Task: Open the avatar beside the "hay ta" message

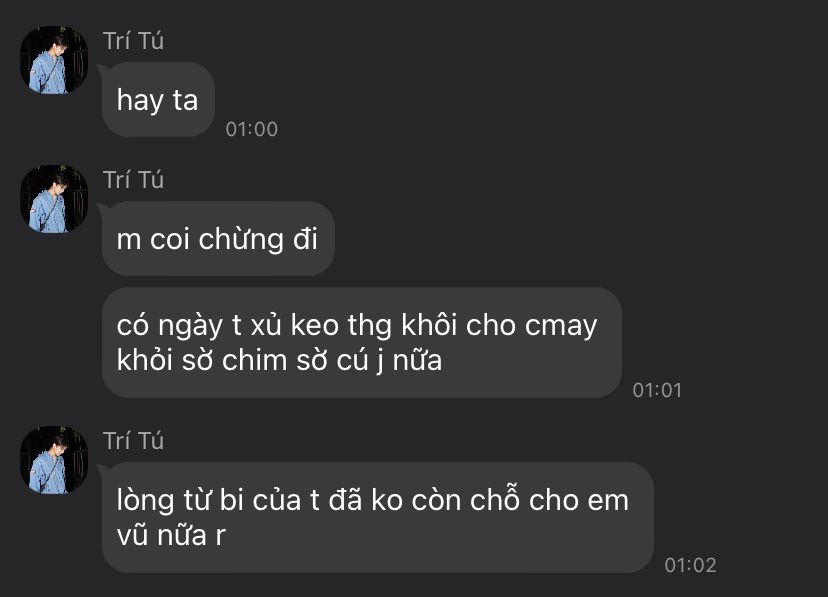Action: (54, 60)
